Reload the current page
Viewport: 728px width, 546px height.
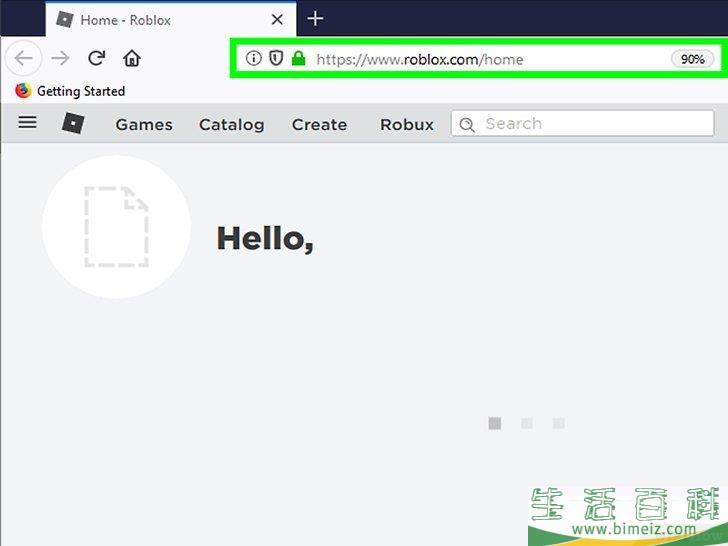click(97, 58)
